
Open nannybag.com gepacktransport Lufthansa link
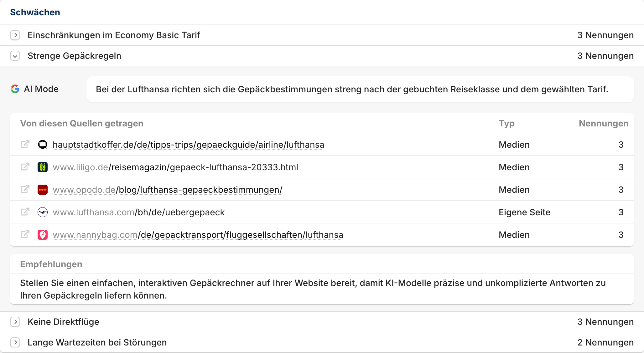198,235
